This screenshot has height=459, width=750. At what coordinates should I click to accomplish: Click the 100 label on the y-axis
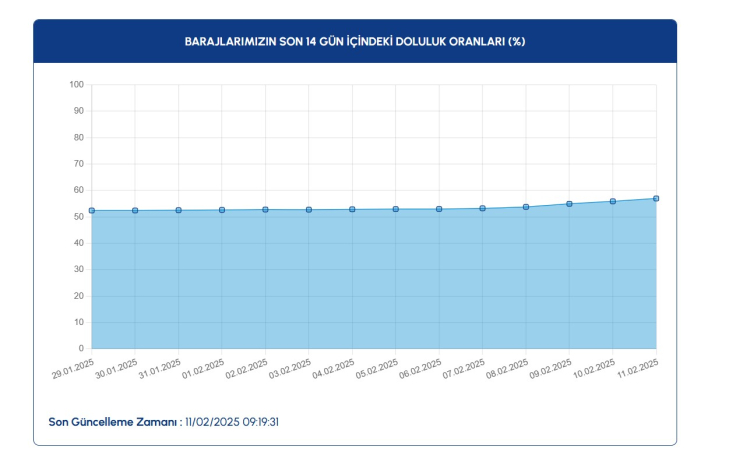tap(76, 84)
